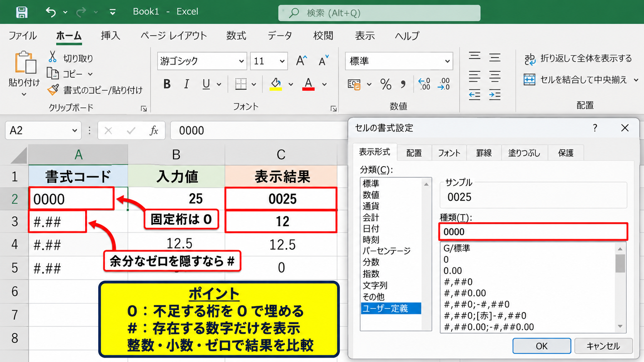
Task: Click the yellow fill color button
Action: click(276, 84)
